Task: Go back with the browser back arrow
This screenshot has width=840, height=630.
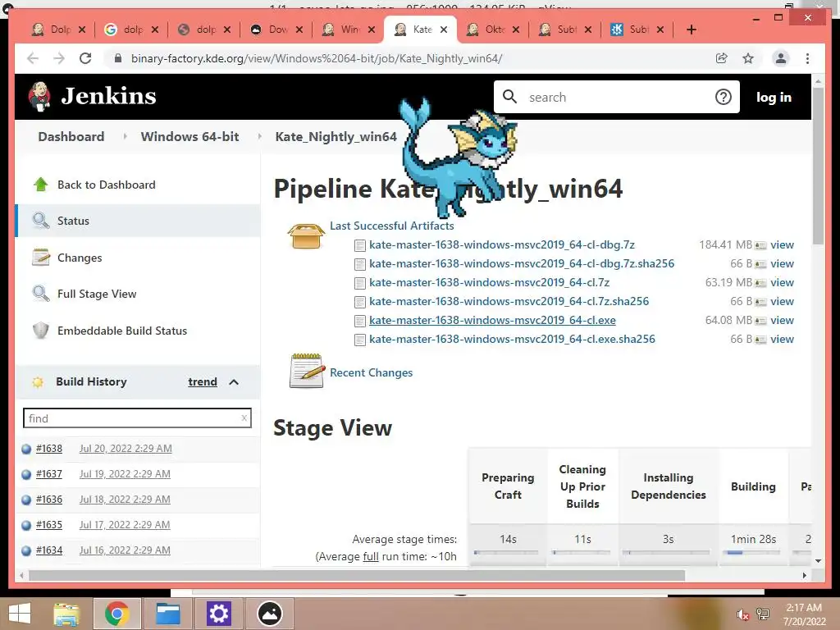Action: point(33,58)
